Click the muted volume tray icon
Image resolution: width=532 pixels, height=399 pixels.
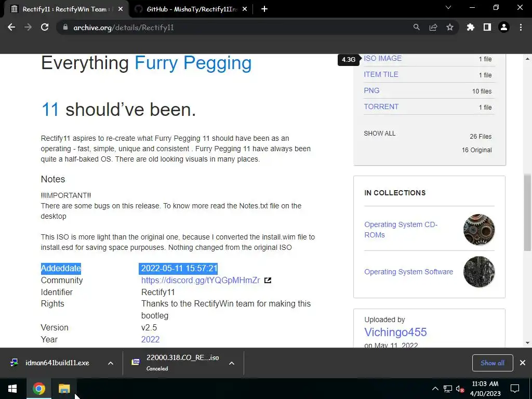460,389
